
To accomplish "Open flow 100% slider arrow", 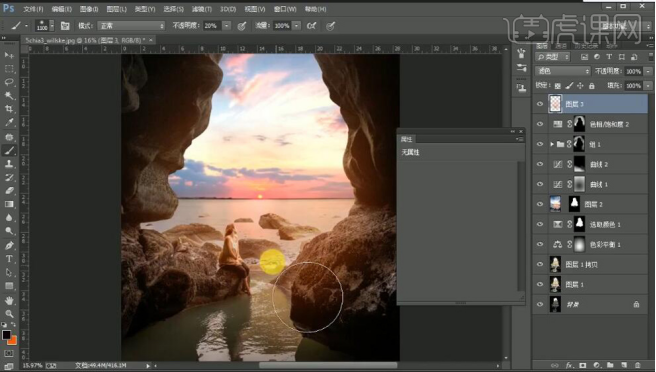I will coord(296,26).
